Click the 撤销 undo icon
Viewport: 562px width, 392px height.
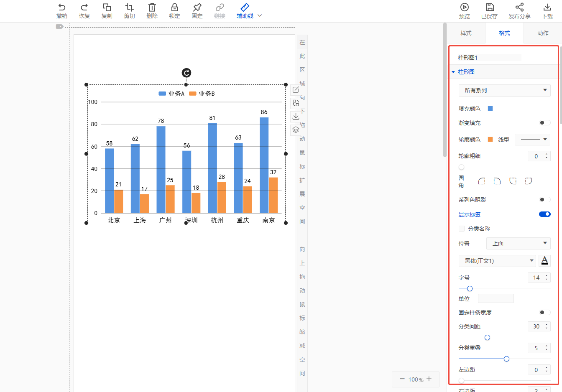tap(62, 7)
